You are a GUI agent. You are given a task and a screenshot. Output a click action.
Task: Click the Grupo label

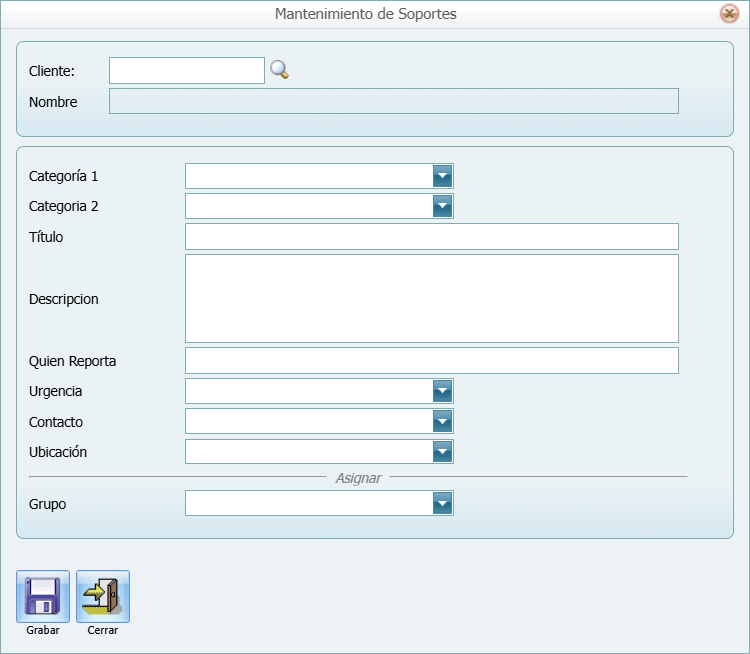[x=47, y=504]
